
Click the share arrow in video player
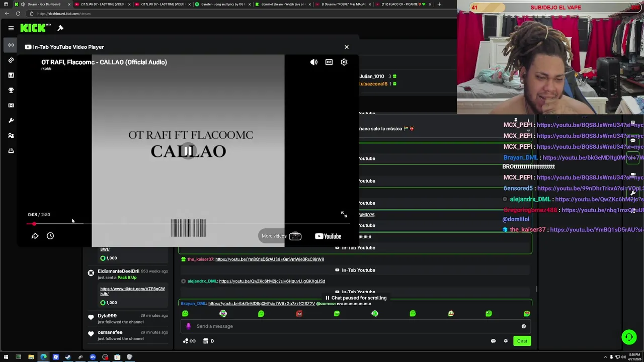35,236
